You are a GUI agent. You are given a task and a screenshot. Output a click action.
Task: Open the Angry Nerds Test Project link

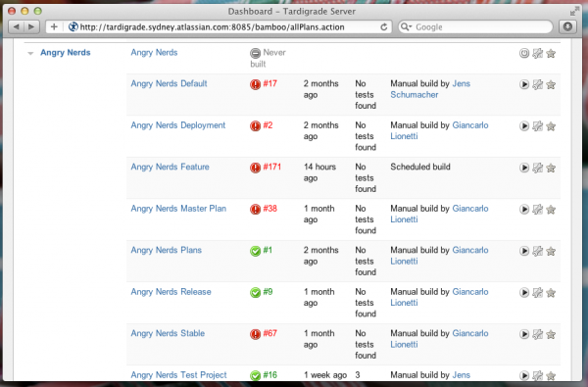178,375
